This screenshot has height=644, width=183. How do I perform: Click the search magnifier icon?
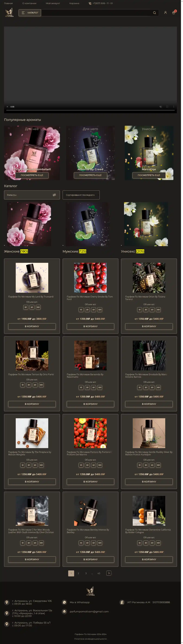click(154, 13)
